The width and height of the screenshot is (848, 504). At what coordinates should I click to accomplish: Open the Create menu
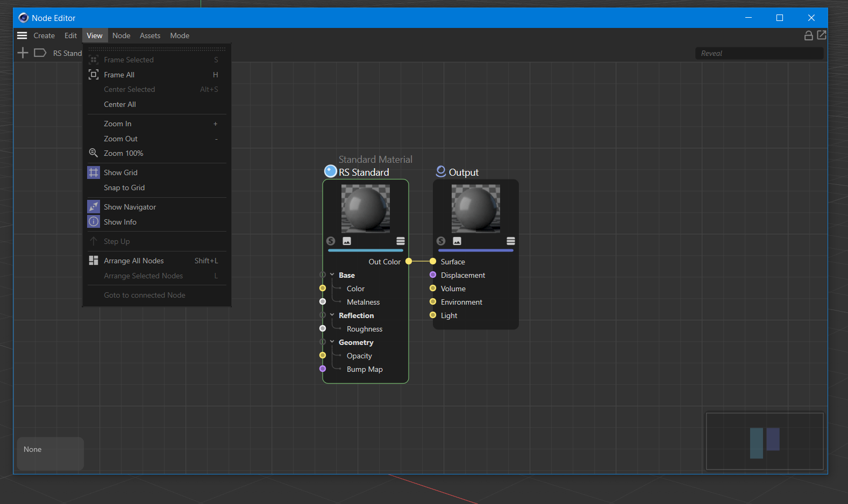point(44,35)
